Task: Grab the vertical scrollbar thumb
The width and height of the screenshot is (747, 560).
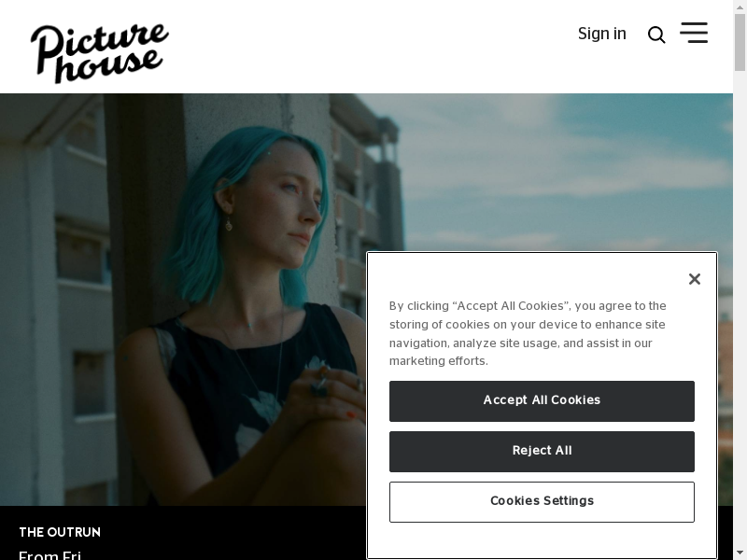Action: (x=740, y=42)
